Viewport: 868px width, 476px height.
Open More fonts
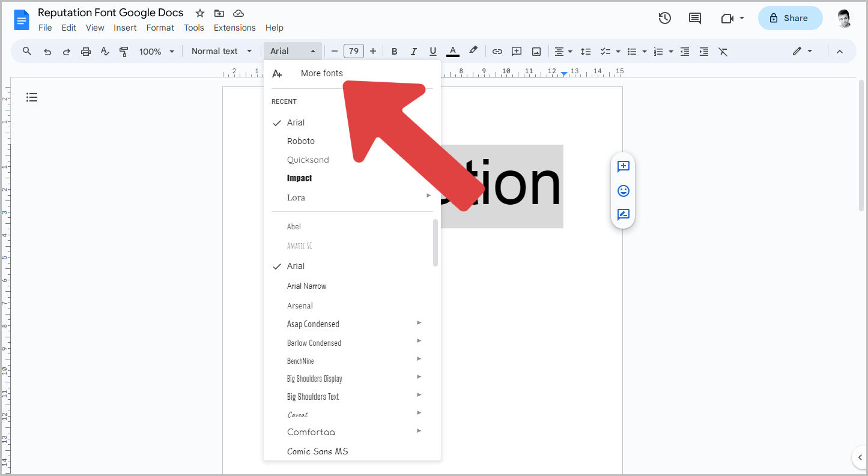[x=322, y=73]
